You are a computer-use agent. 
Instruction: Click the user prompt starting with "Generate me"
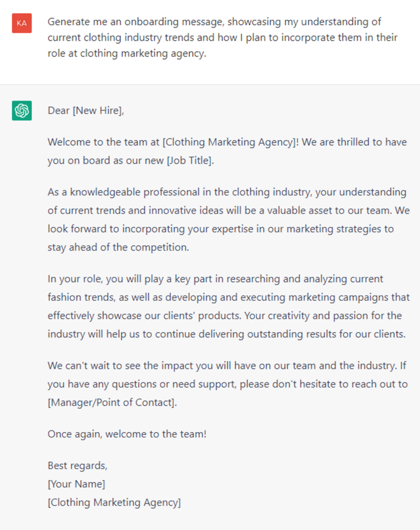[x=223, y=38]
